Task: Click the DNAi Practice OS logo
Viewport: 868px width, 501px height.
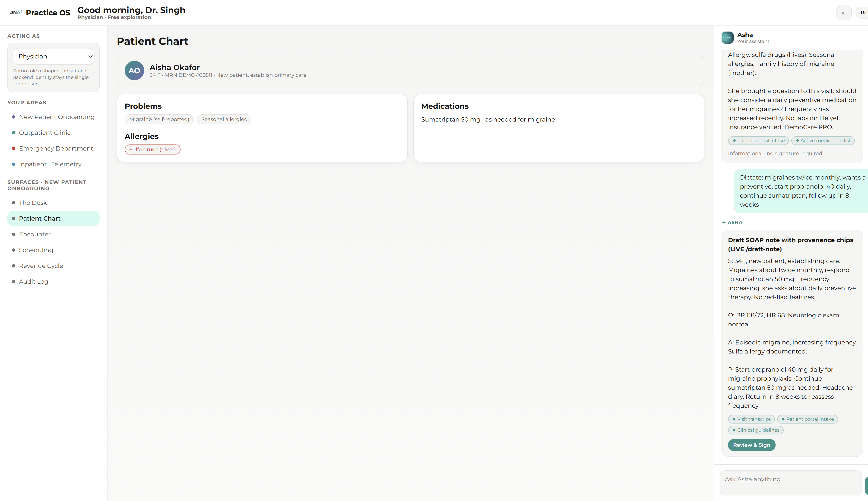Action: coord(40,13)
